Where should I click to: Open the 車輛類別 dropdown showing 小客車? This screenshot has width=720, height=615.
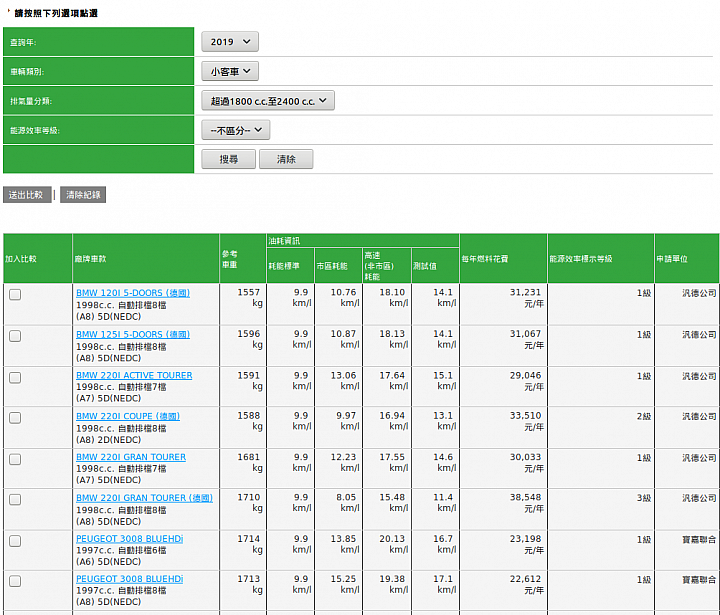[230, 71]
